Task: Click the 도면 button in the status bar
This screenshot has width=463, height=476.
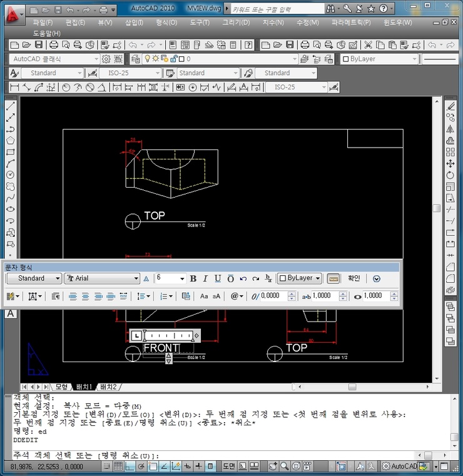Action: (229, 466)
